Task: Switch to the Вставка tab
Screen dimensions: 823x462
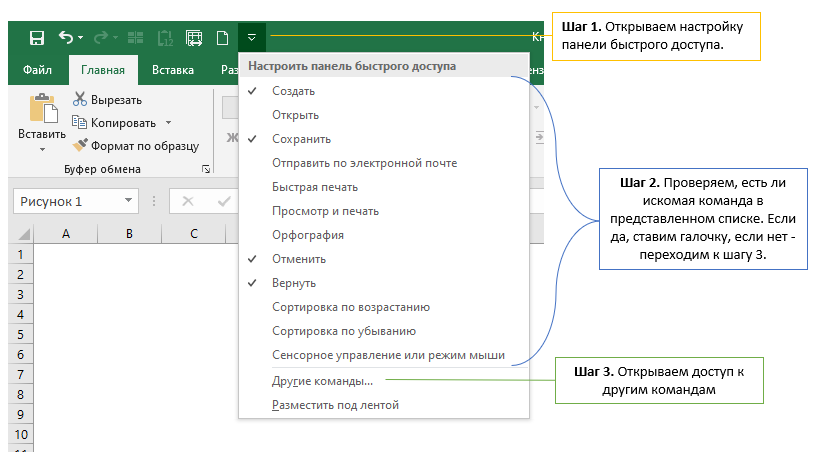Action: (x=173, y=70)
